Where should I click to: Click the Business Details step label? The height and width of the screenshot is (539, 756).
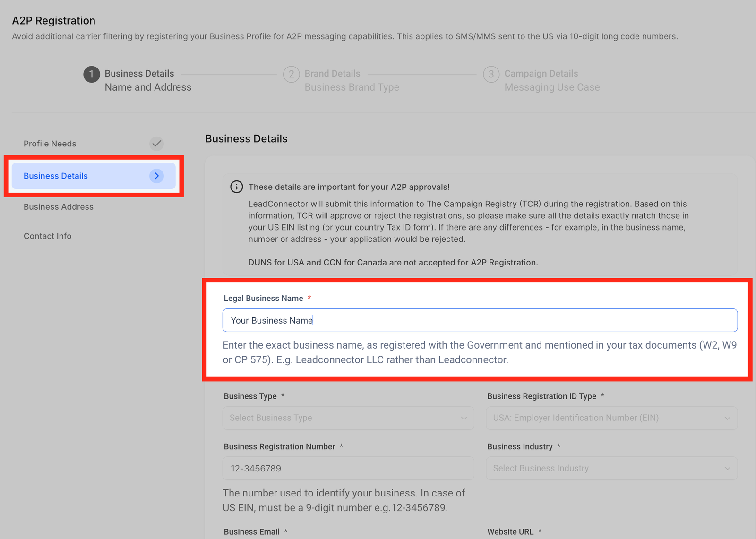click(139, 74)
